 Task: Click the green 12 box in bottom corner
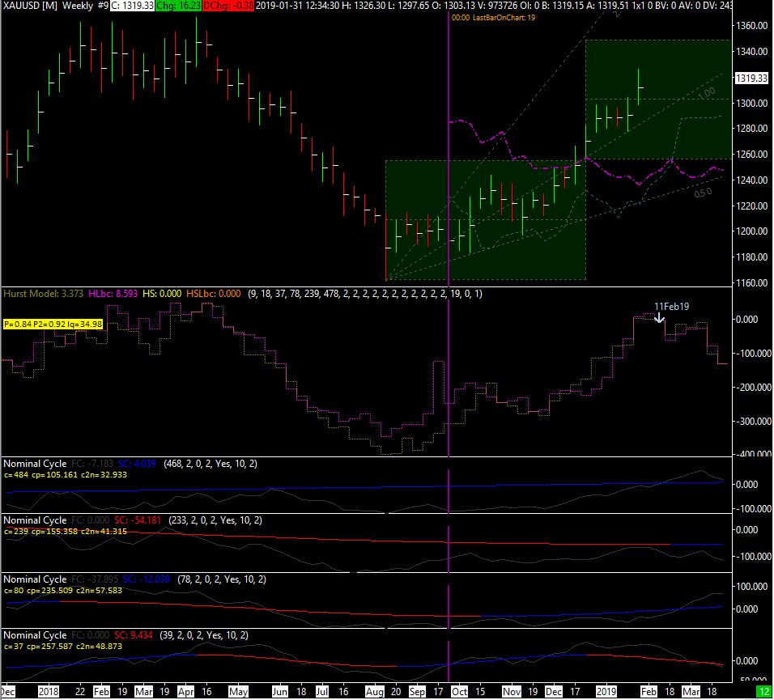(x=764, y=692)
